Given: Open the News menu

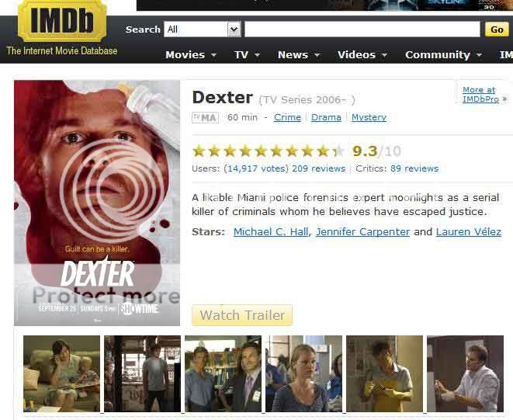Looking at the screenshot, I should (x=298, y=54).
